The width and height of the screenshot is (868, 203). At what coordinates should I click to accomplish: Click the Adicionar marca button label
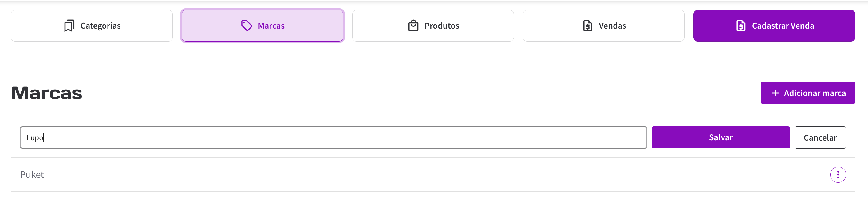click(x=815, y=93)
